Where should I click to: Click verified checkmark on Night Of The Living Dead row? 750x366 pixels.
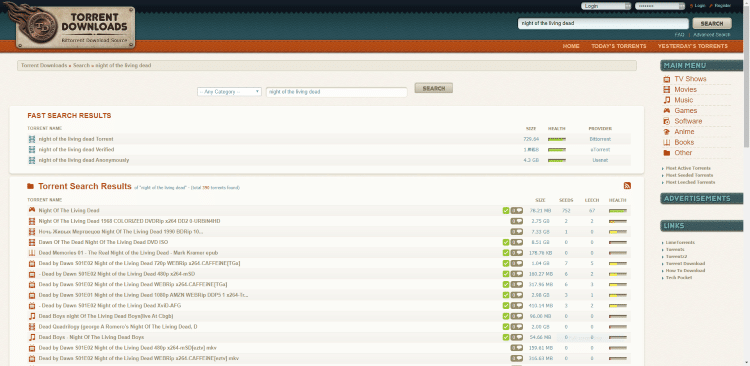(x=506, y=211)
